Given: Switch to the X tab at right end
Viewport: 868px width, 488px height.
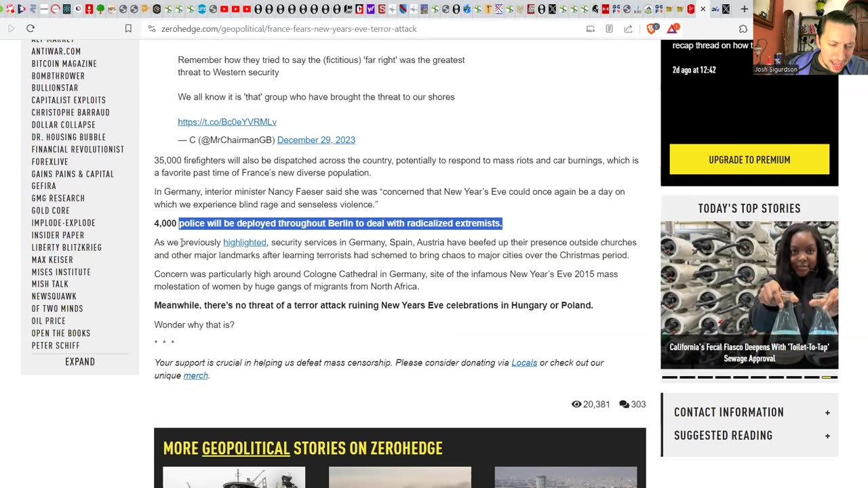Looking at the screenshot, I should tap(726, 9).
